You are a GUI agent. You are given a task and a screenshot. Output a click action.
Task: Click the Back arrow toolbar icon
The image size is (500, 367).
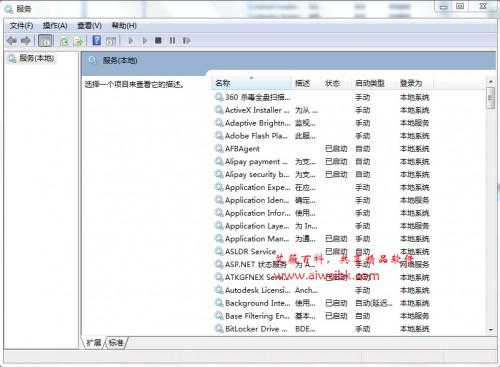coord(12,41)
